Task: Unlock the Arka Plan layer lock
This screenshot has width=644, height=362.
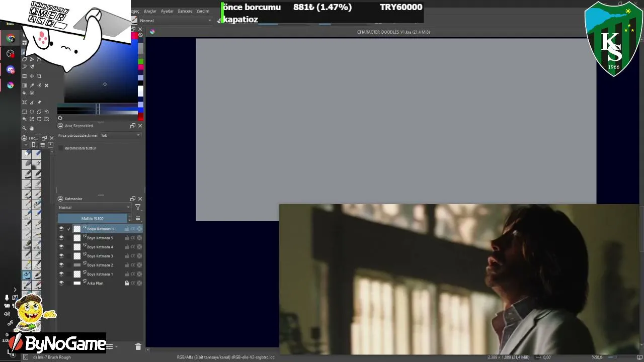Action: [x=127, y=283]
